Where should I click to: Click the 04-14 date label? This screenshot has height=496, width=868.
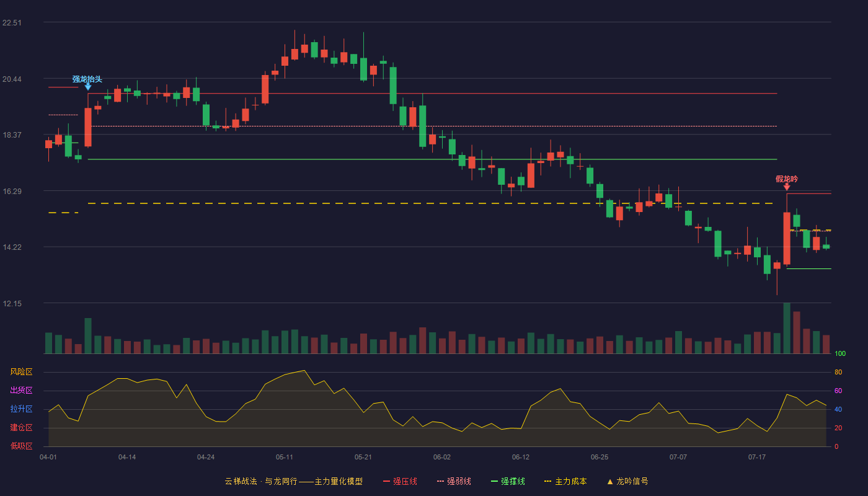(x=127, y=457)
